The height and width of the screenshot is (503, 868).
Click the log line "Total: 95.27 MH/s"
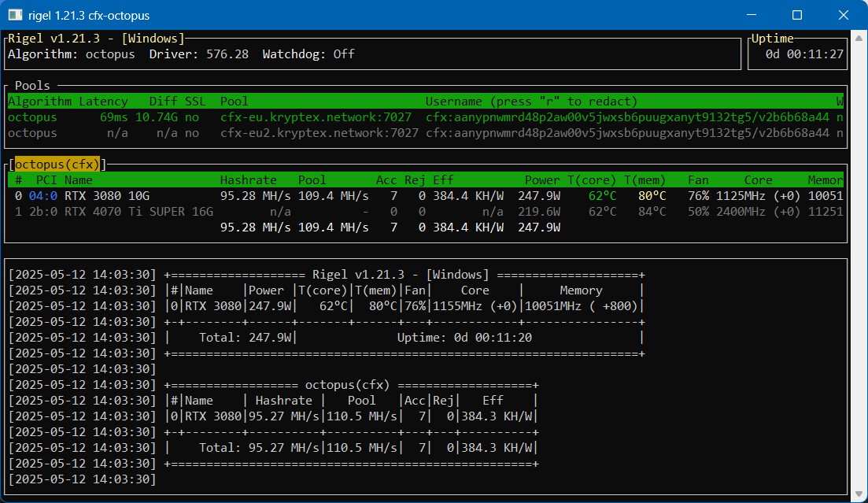click(x=259, y=448)
